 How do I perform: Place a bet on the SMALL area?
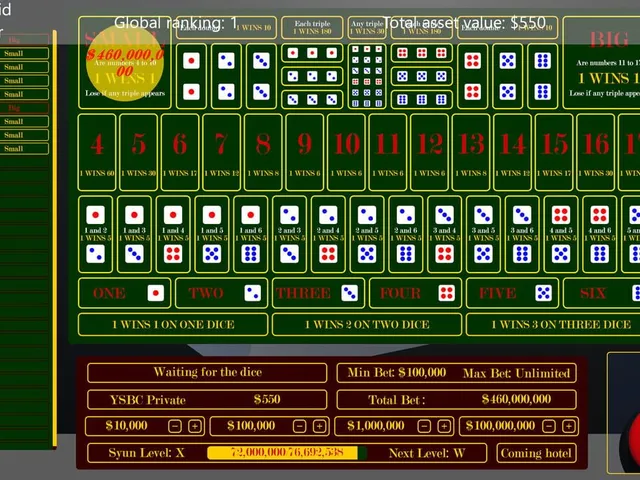[124, 62]
